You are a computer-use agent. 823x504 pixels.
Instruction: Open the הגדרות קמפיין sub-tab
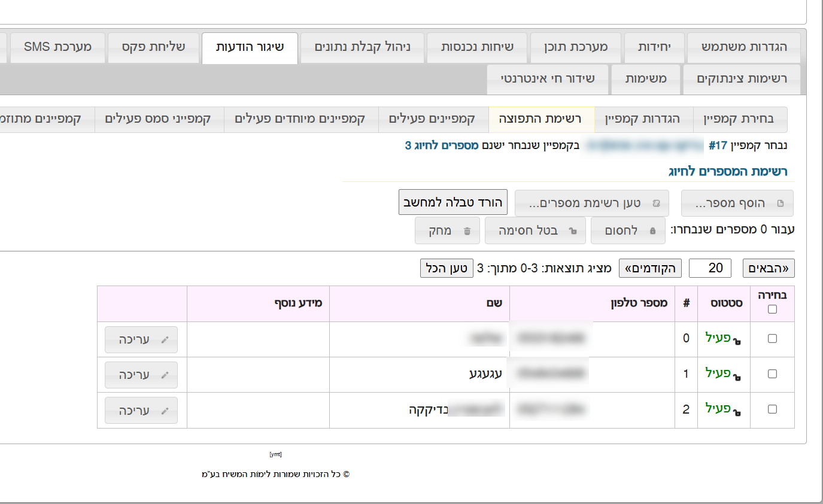click(x=642, y=119)
